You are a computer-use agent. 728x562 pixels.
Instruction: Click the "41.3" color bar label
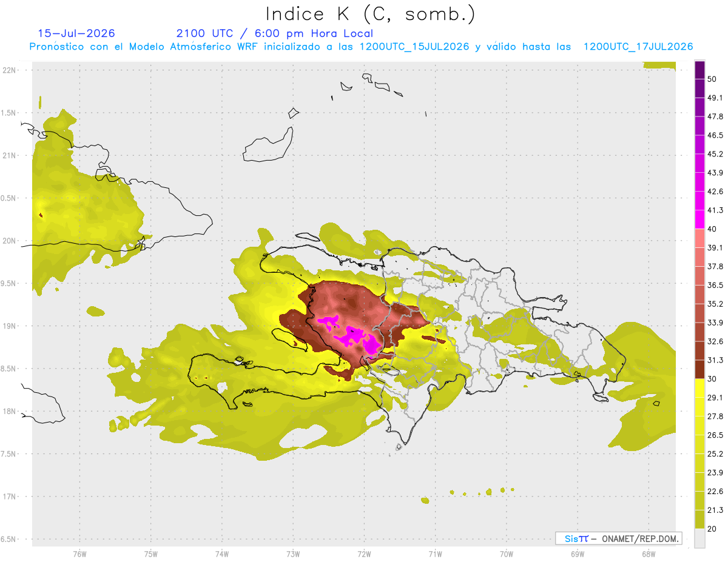[x=715, y=210]
